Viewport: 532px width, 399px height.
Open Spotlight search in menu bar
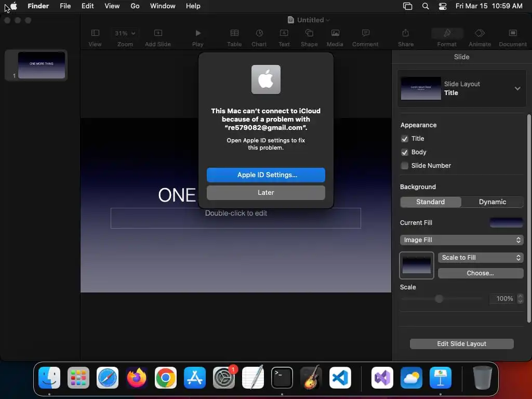(x=425, y=6)
